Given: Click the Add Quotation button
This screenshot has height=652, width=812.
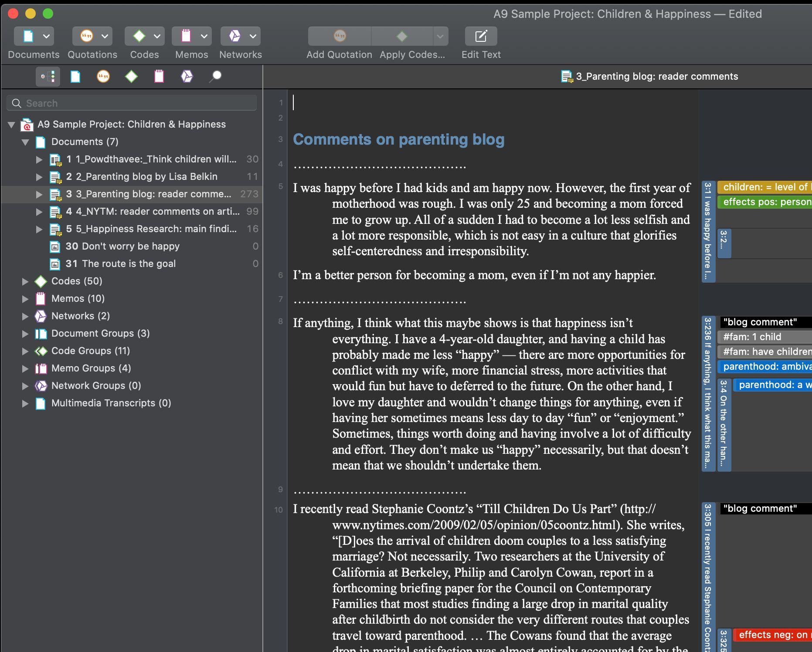Looking at the screenshot, I should click(340, 36).
